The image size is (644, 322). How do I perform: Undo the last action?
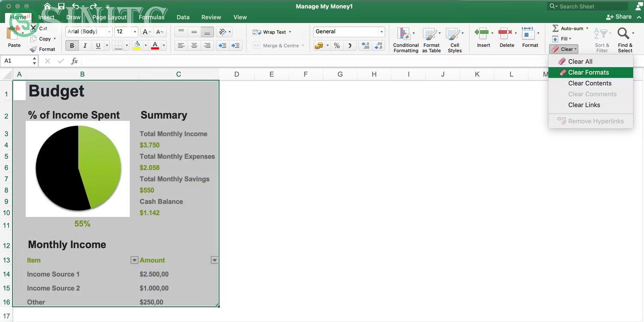[x=76, y=6]
